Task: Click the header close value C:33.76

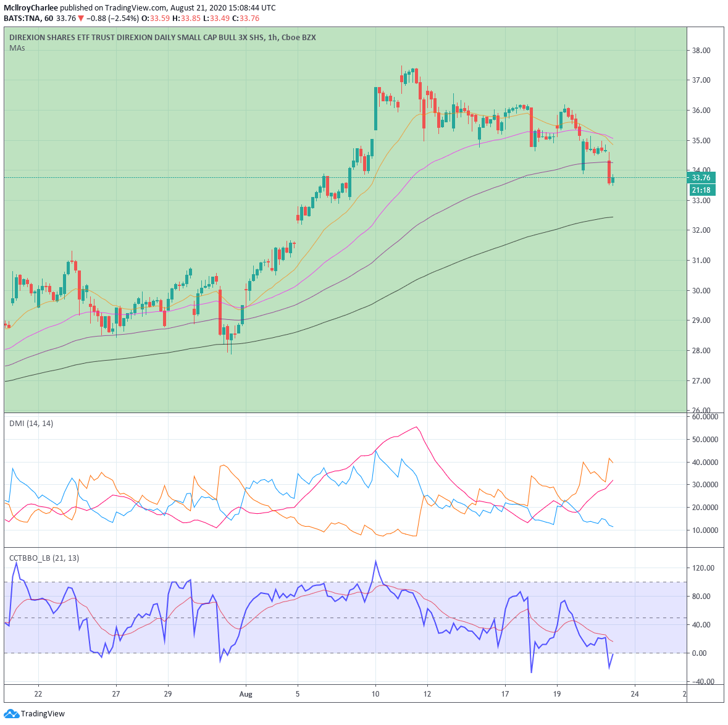Action: [246, 19]
